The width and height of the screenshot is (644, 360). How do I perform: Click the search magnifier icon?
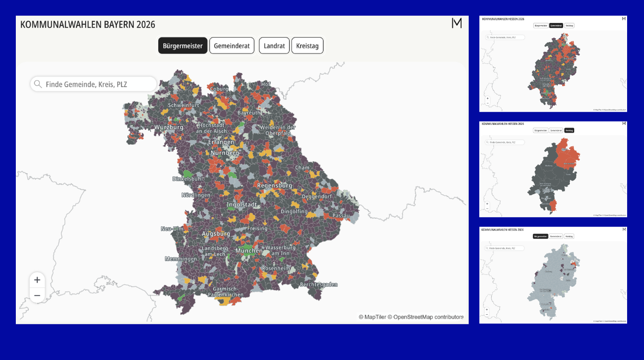(x=38, y=84)
